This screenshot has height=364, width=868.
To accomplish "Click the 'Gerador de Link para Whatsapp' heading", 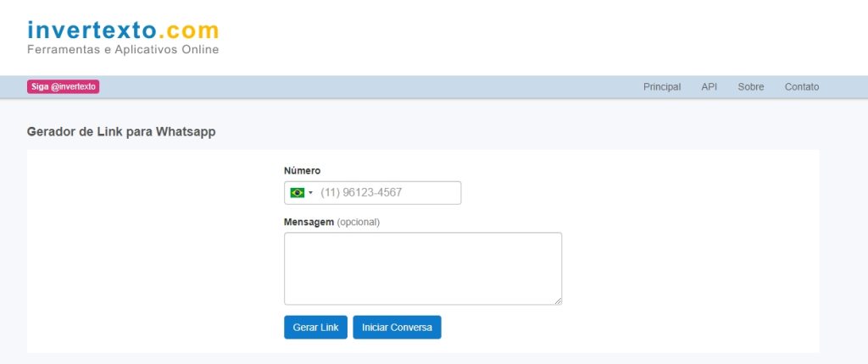I will click(121, 132).
